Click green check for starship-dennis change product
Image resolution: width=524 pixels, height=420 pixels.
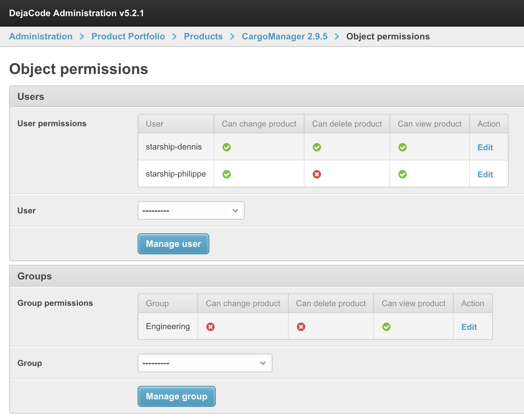point(227,147)
